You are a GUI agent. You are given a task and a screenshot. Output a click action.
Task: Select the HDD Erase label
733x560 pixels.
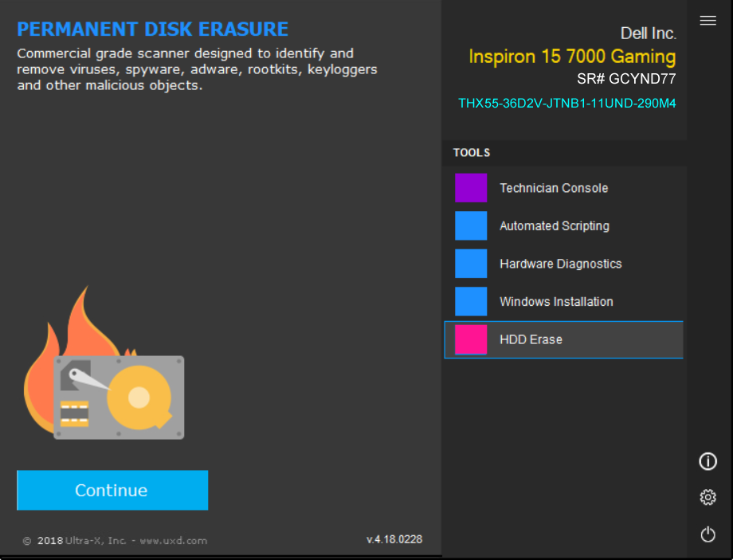pos(531,340)
